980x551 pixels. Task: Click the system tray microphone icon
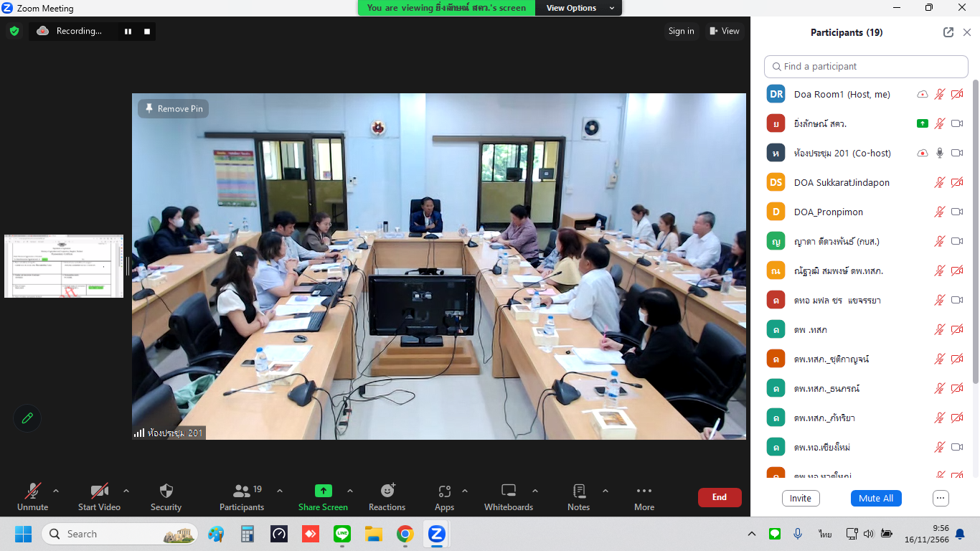798,534
